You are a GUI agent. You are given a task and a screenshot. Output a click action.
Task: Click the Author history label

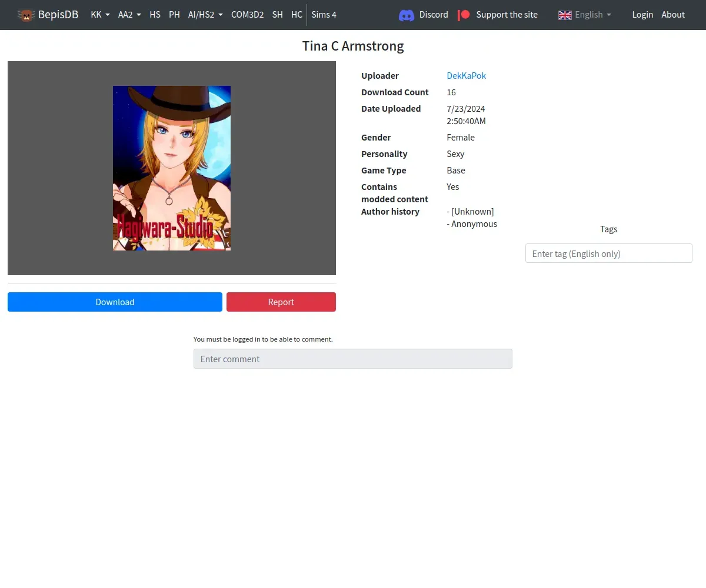(x=390, y=212)
